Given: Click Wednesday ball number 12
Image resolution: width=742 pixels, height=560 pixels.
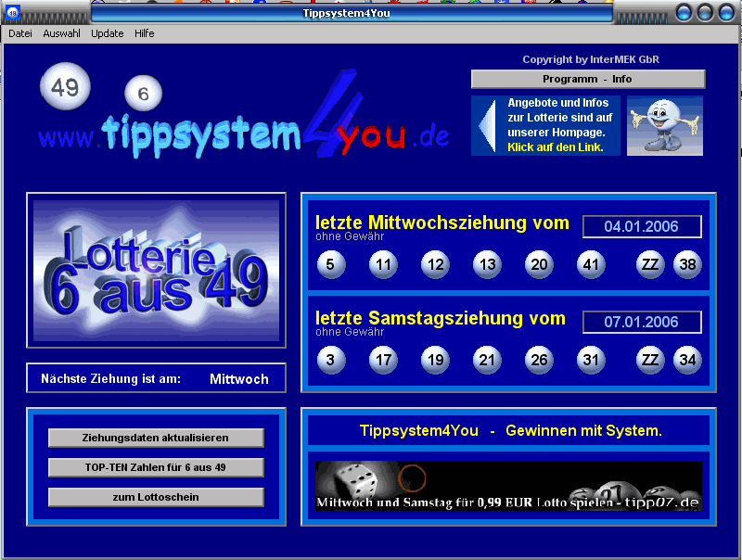Looking at the screenshot, I should coord(435,264).
